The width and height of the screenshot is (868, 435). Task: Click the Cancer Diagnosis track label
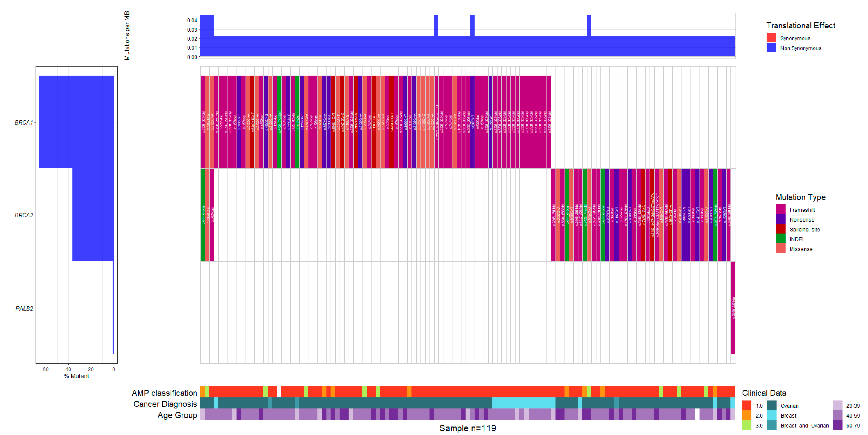coord(165,404)
